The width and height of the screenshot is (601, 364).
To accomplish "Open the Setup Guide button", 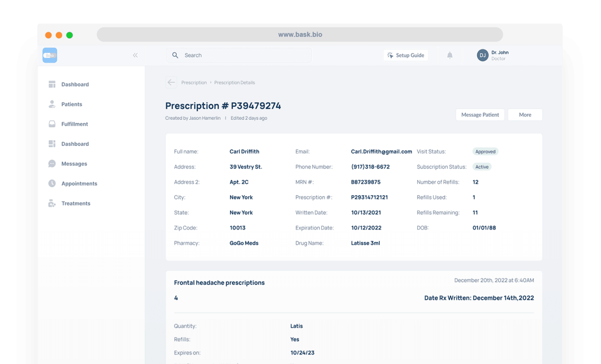I will pyautogui.click(x=406, y=55).
